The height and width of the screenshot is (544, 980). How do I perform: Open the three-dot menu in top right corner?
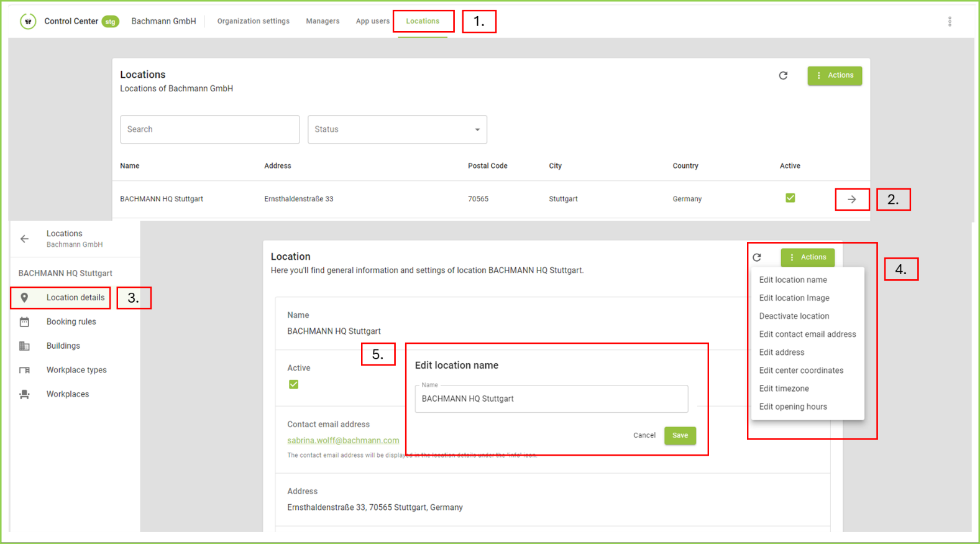tap(950, 22)
